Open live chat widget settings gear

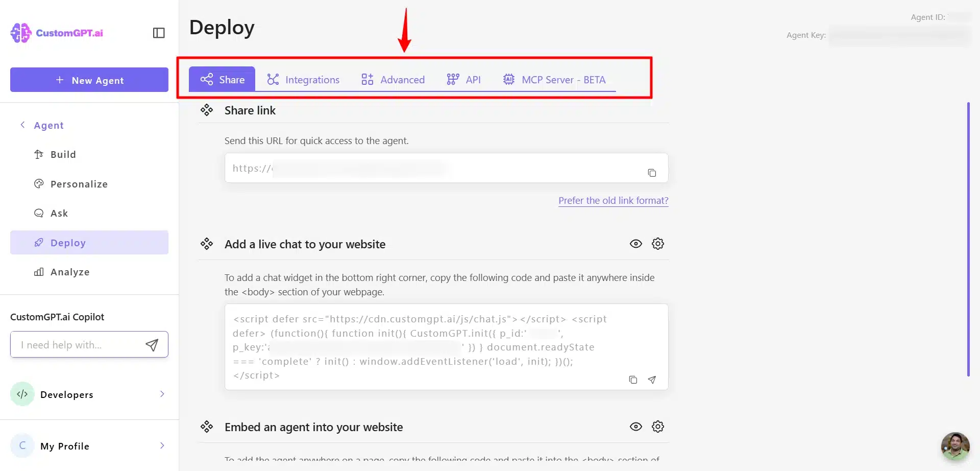658,244
